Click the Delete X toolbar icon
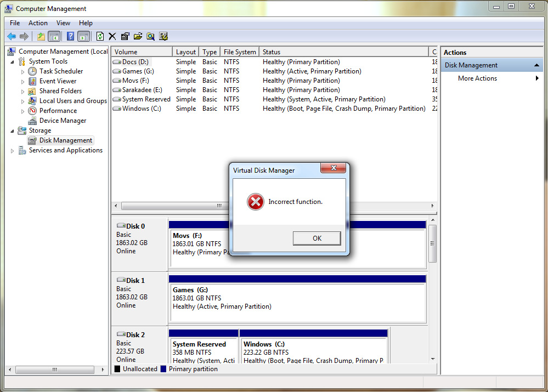Screen dimensions: 548x392 tap(112, 36)
